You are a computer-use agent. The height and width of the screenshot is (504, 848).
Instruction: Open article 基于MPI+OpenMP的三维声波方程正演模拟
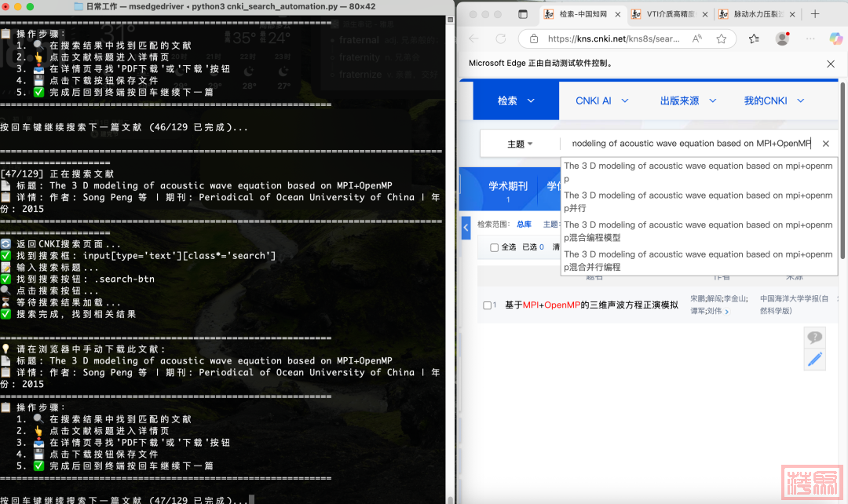tap(591, 305)
